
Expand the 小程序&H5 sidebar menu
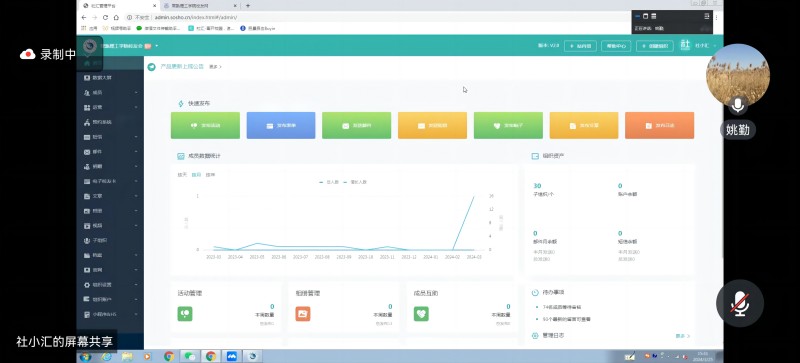click(110, 314)
